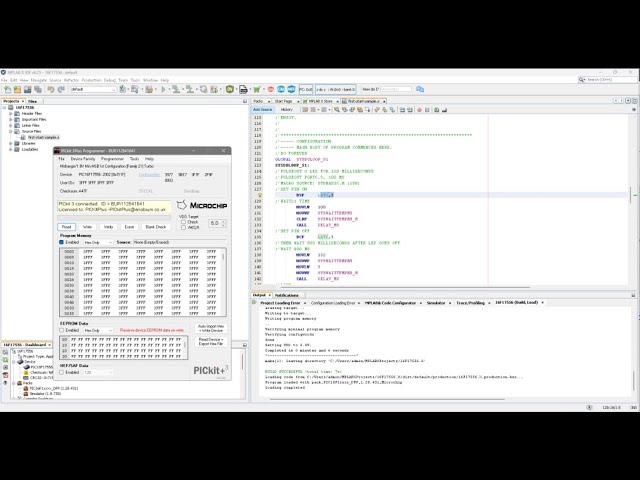Click the Verify button in PICkit window
Screen dimensions: 640x480
pyautogui.click(x=108, y=227)
